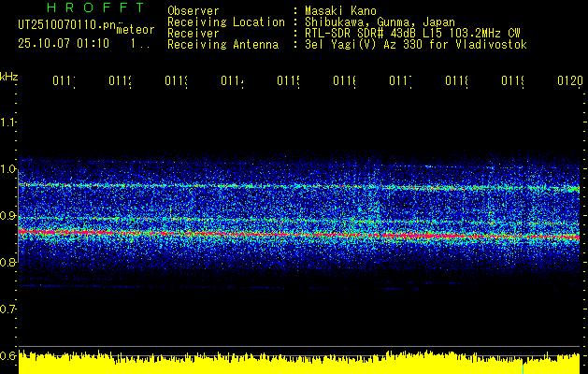This screenshot has height=374, width=588.
Task: Click the 1.0 frequency axis label
Action: [x=7, y=169]
